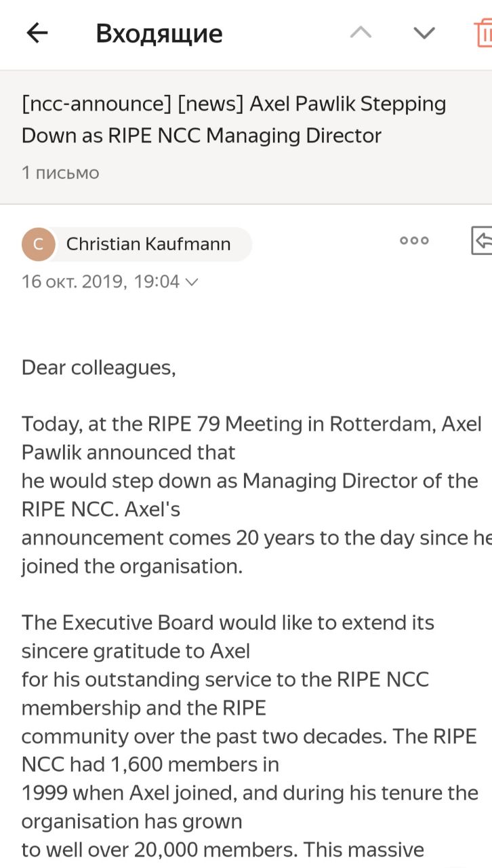Tap the "Dear colleagues," greeting line

click(x=99, y=367)
